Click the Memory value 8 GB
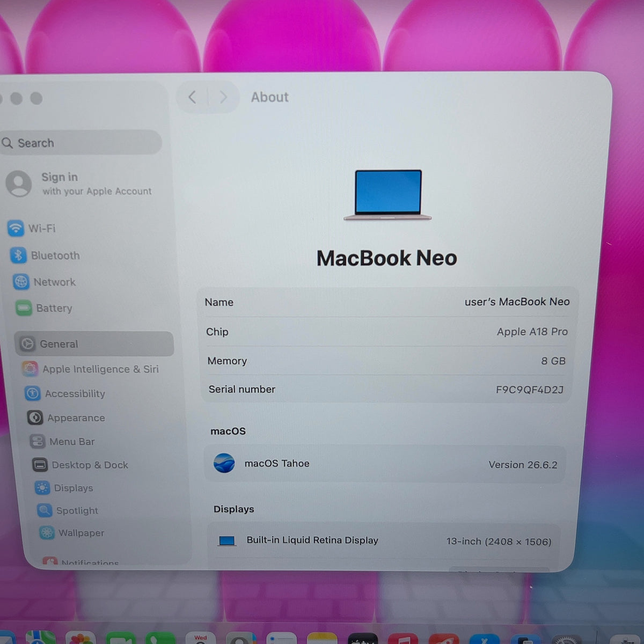Screen dimensions: 644x644 coord(553,361)
